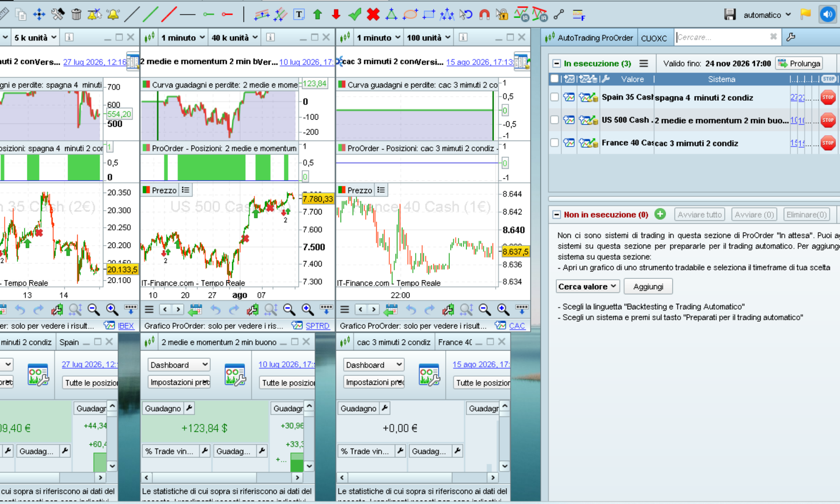Add a red down arrow marker
The height and width of the screenshot is (504, 840).
[336, 15]
